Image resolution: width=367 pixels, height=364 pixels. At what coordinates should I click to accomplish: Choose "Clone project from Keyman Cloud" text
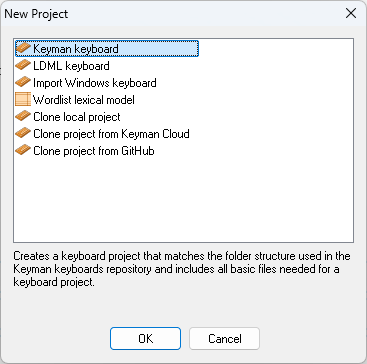111,134
